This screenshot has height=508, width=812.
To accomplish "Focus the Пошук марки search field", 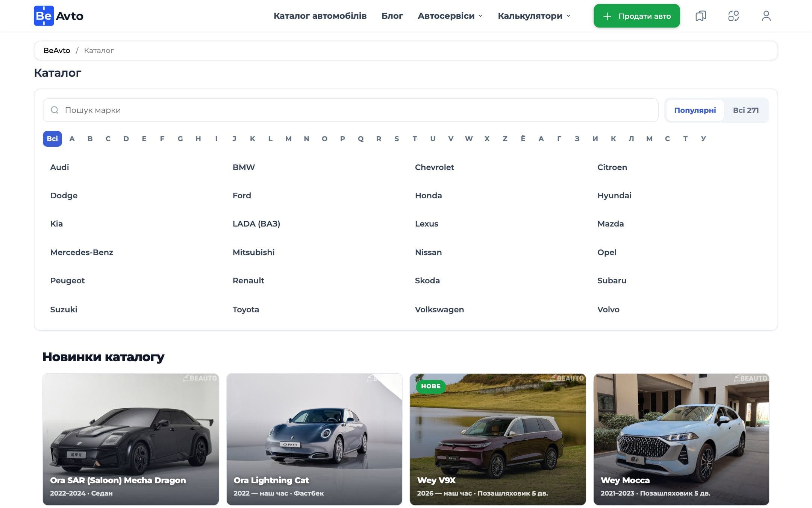I will pos(351,110).
